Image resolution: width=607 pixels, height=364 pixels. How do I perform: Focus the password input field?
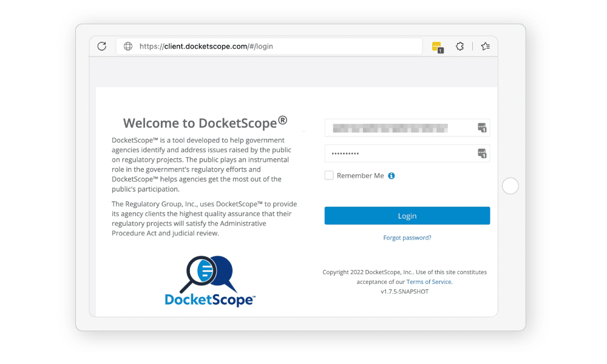(x=407, y=153)
